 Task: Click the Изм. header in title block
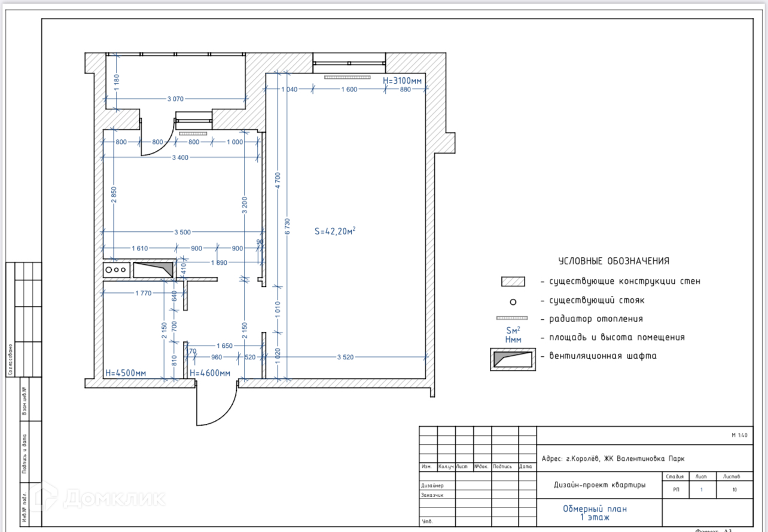427,466
